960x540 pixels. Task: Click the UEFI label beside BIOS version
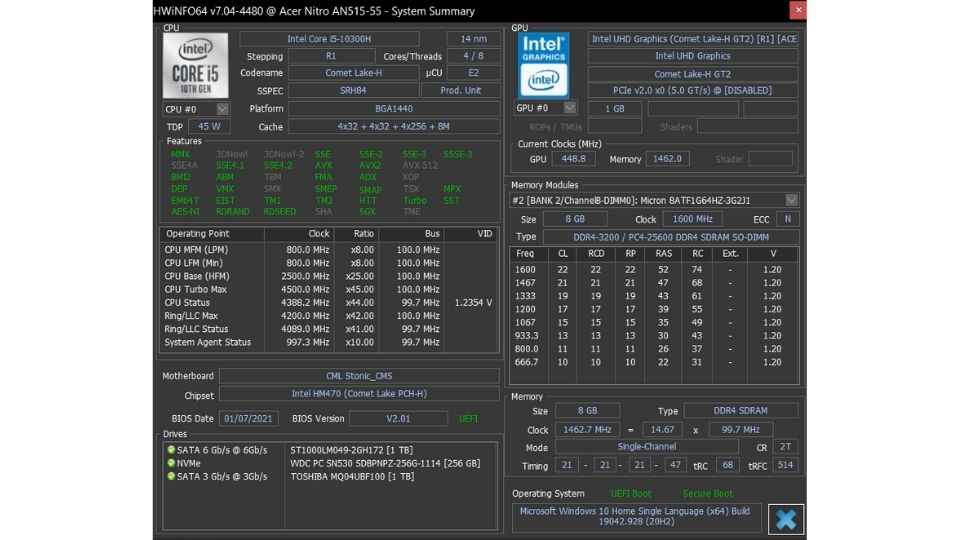(468, 419)
